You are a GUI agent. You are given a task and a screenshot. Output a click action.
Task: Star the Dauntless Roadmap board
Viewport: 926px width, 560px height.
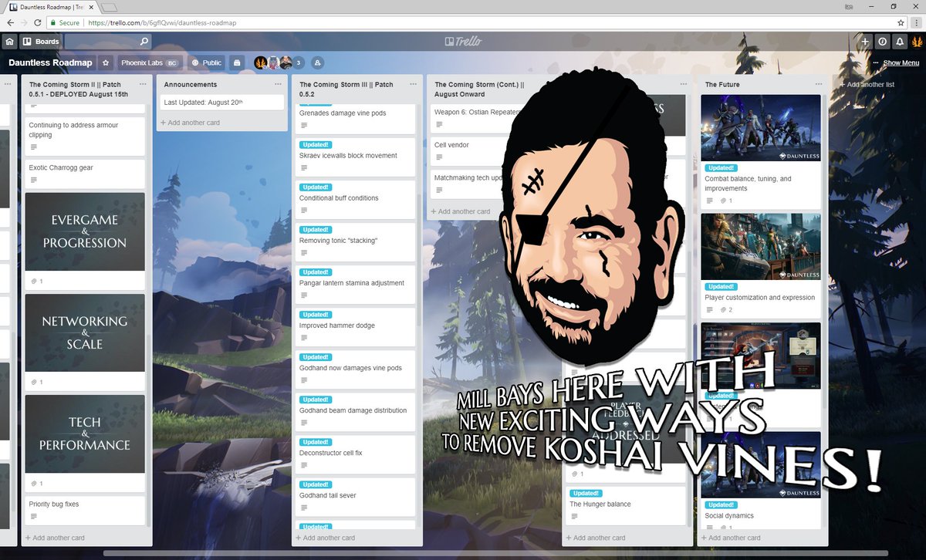pos(106,62)
